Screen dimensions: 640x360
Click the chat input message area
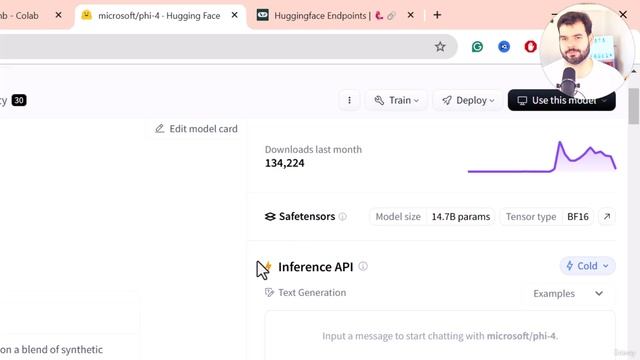pos(440,336)
